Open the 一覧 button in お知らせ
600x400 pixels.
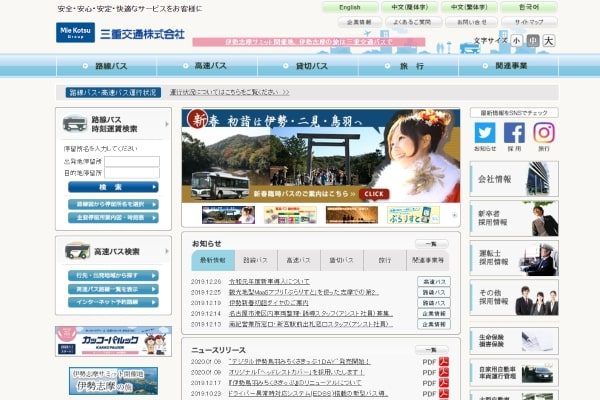click(432, 244)
